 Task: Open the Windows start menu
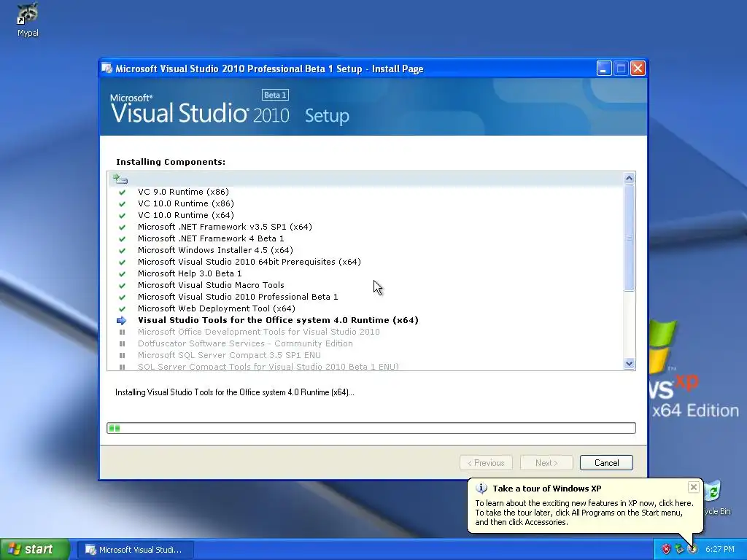(35, 549)
